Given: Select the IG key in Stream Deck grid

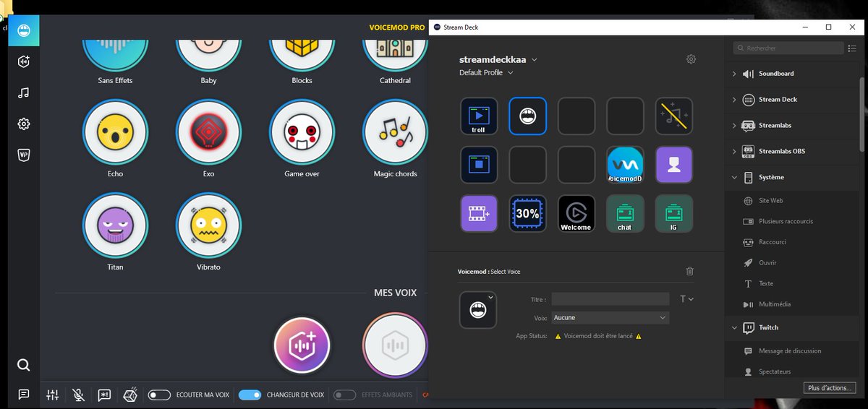Looking at the screenshot, I should [674, 213].
